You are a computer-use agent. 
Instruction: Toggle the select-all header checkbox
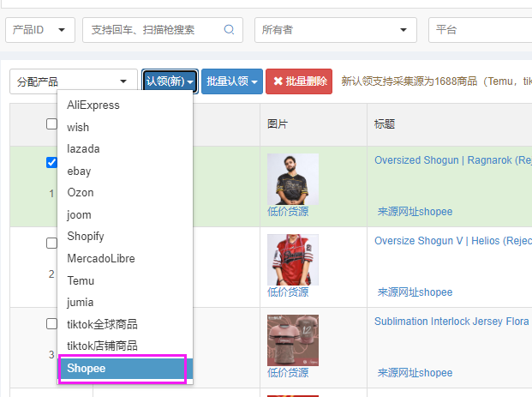(51, 124)
